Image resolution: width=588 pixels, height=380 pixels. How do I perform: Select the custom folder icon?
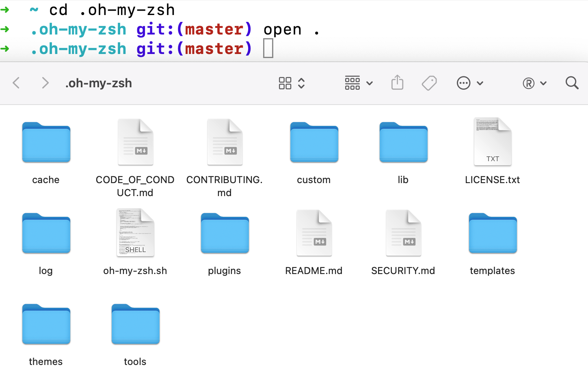[x=314, y=142]
